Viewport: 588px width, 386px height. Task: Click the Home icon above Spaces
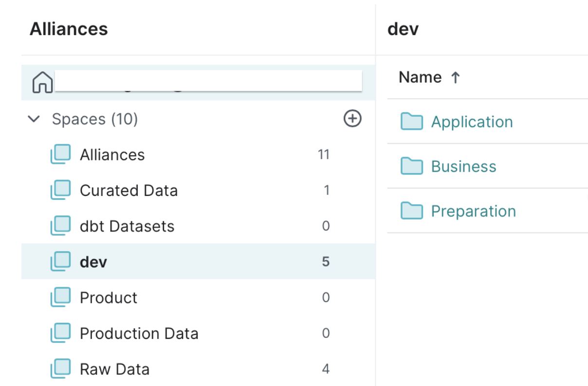pos(43,82)
